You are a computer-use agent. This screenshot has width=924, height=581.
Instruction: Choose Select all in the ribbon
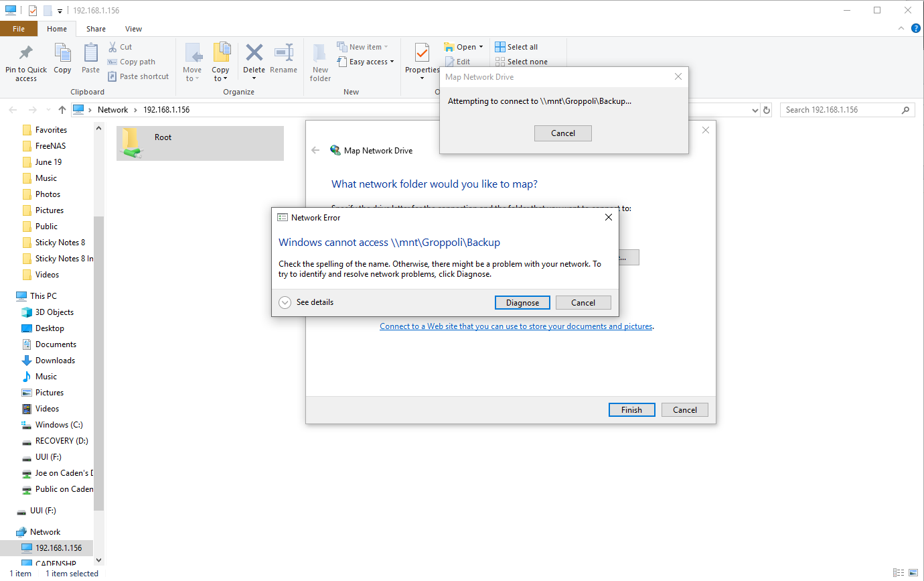516,47
